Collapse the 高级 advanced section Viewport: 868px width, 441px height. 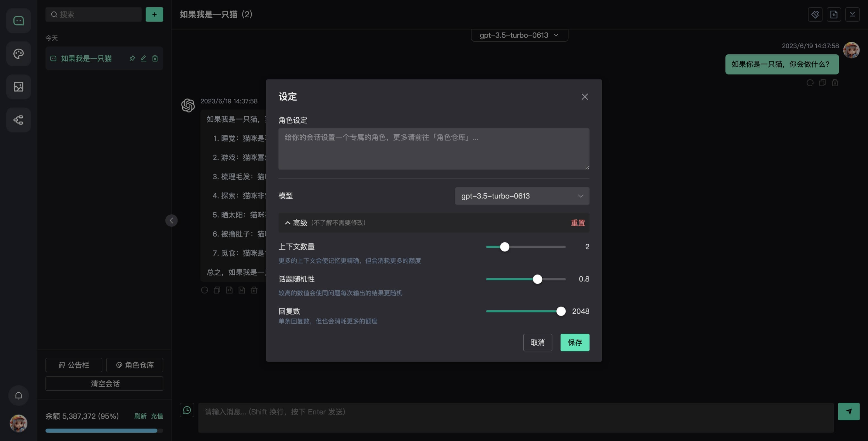pyautogui.click(x=297, y=223)
